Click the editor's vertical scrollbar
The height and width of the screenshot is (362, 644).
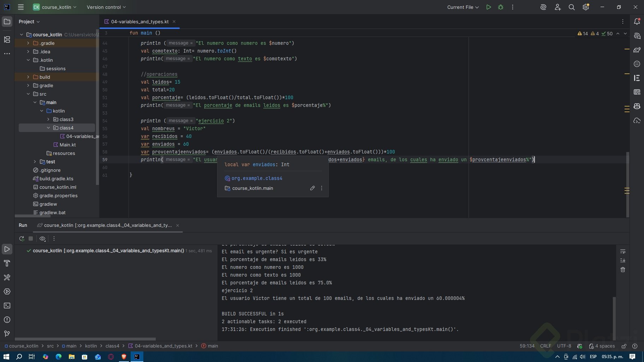pos(627,183)
